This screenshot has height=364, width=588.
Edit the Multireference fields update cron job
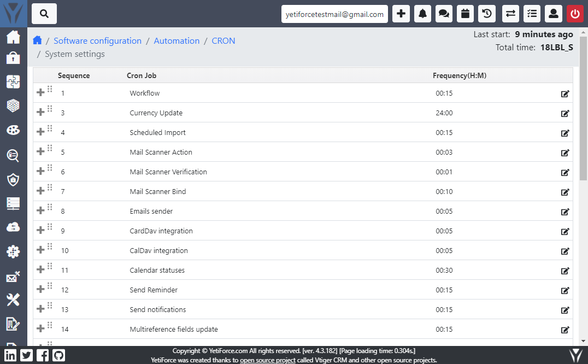565,330
